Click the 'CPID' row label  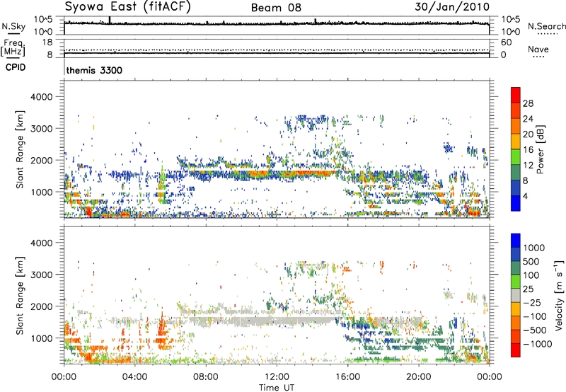point(16,67)
